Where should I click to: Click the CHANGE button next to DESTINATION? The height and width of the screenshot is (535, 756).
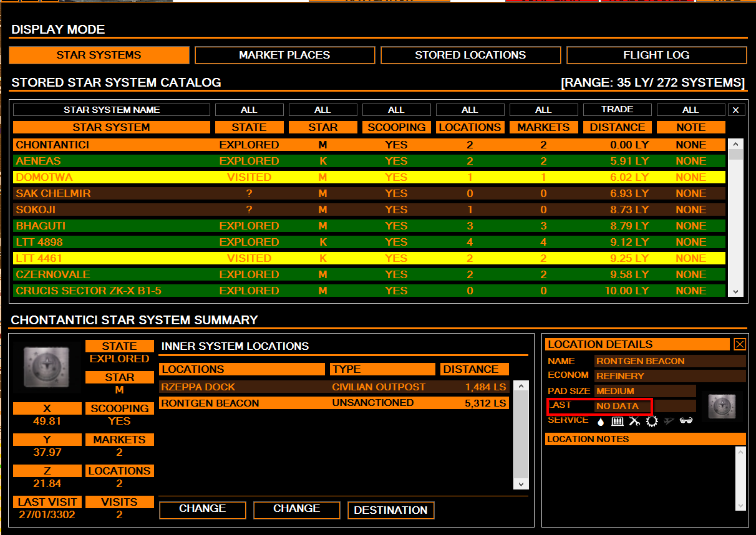pyautogui.click(x=296, y=510)
